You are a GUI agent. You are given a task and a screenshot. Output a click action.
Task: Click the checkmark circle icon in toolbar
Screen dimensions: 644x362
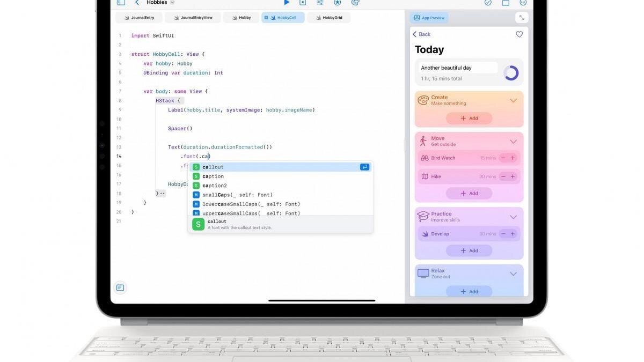click(488, 3)
